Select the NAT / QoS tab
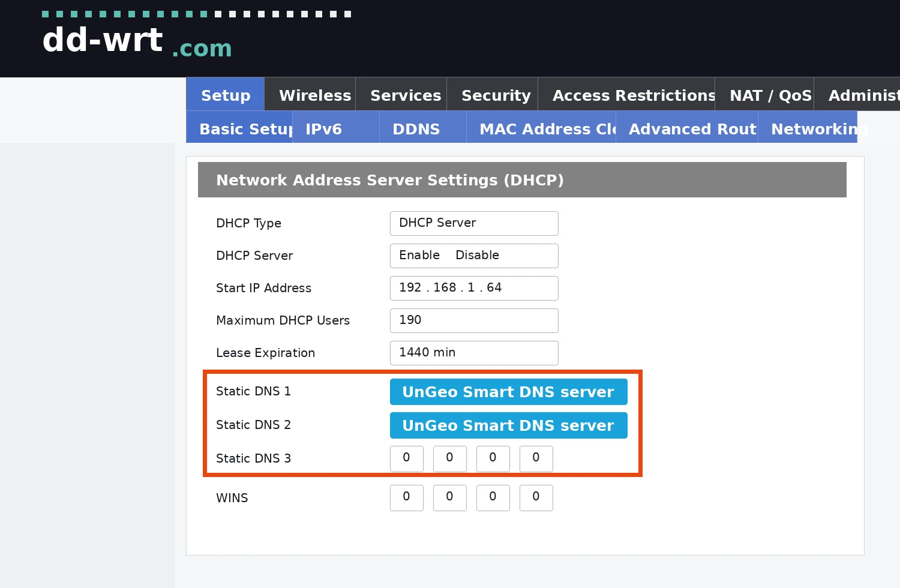 764,95
